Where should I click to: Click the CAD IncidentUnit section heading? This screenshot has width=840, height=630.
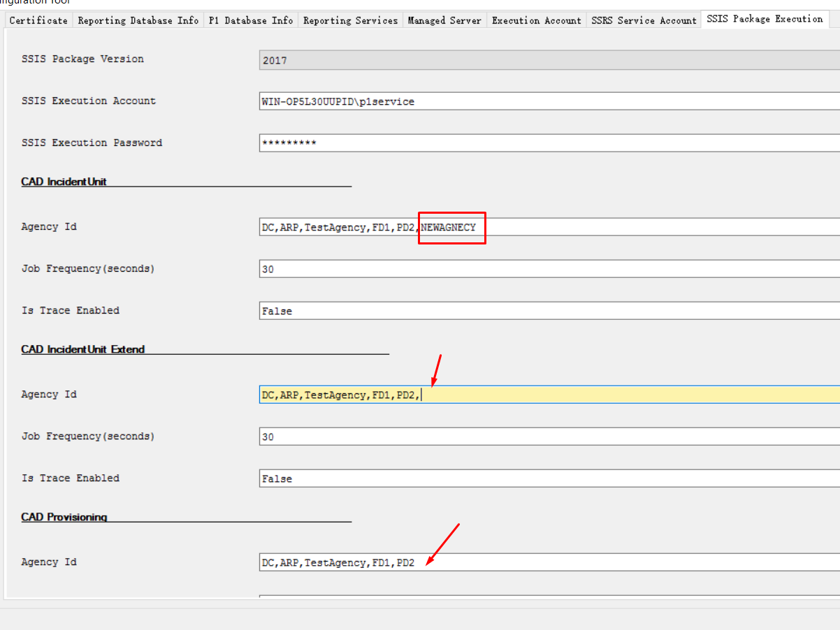point(64,182)
